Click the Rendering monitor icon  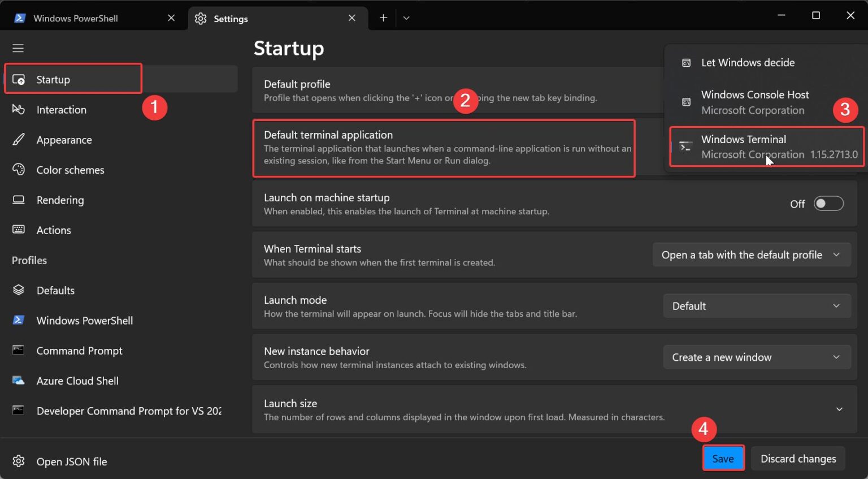click(19, 200)
